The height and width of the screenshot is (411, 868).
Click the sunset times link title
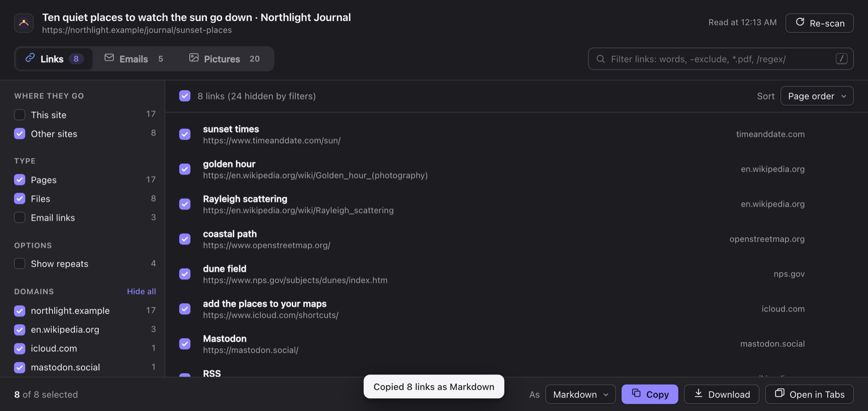[x=231, y=129]
